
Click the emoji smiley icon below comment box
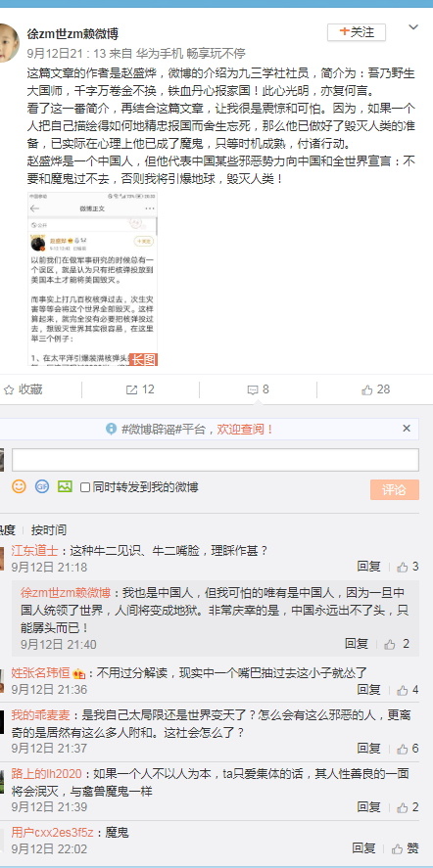coord(20,486)
